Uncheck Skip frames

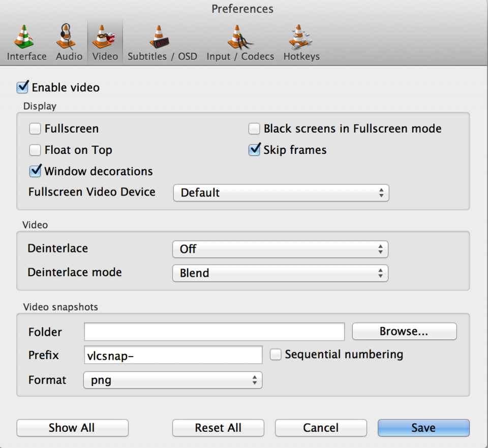(254, 149)
